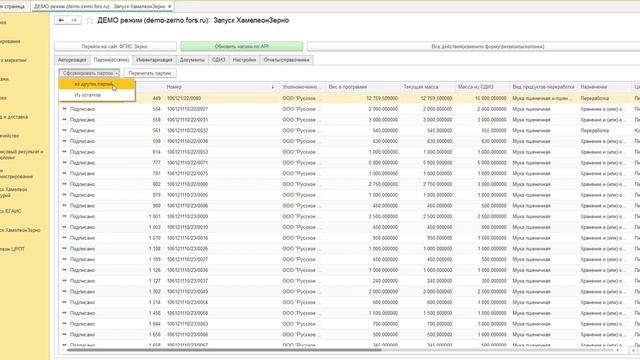The width and height of the screenshot is (640, 360).
Task: Click the Назначение column header
Action: tap(605, 87)
